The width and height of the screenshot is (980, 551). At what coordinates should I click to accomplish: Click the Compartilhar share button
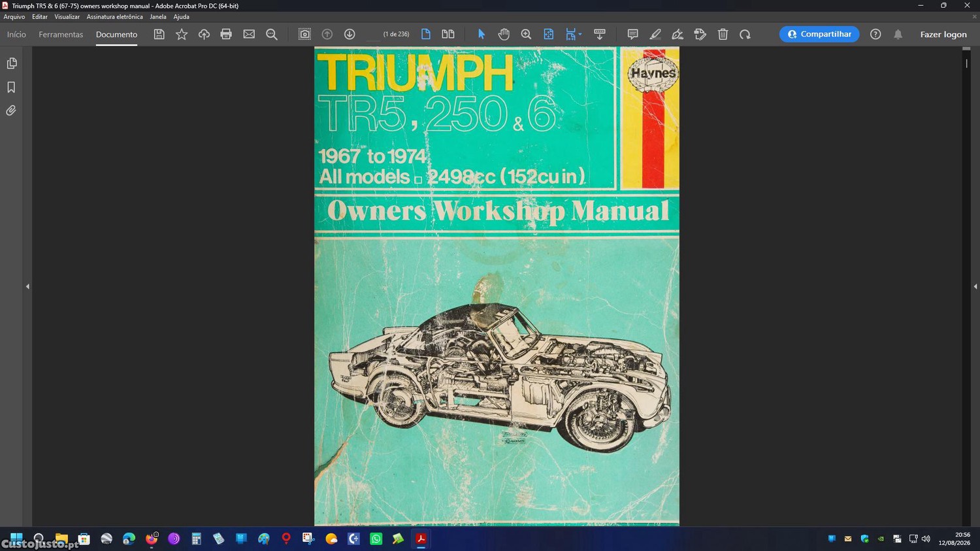tap(819, 34)
